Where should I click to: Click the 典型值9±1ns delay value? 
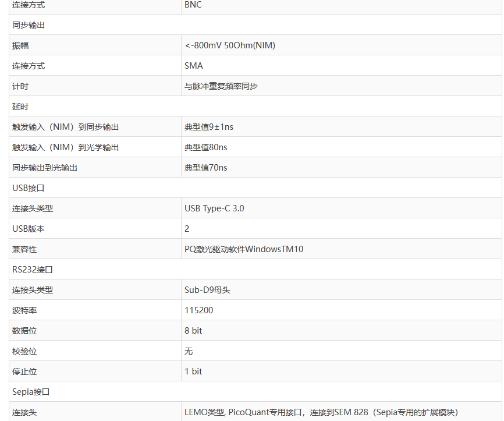(209, 127)
